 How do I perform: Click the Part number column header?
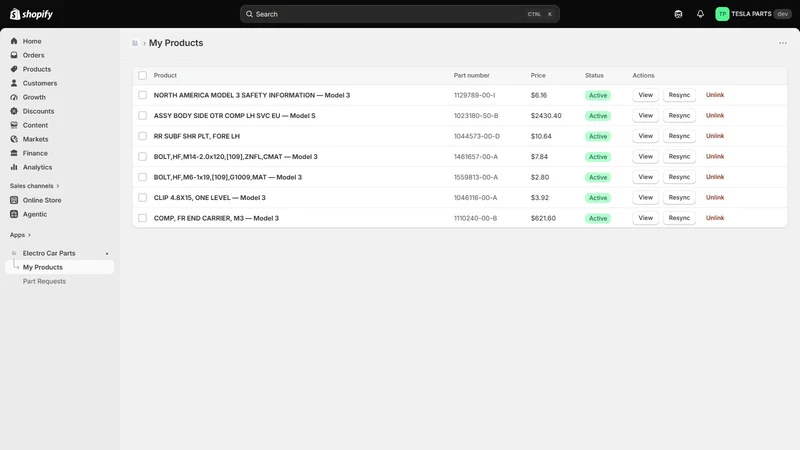(471, 76)
